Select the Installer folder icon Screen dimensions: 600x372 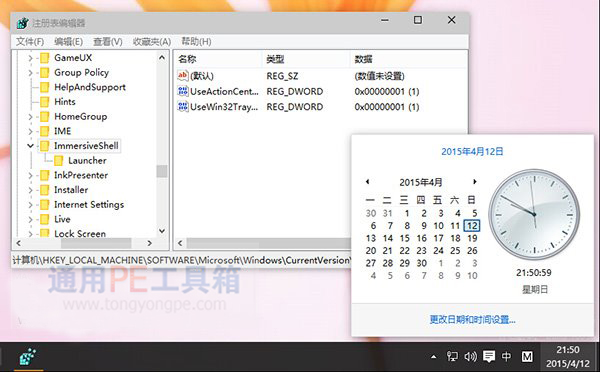[x=45, y=190]
